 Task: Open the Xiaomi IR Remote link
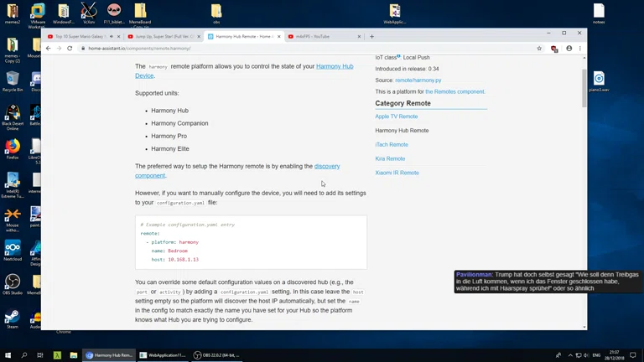tap(397, 173)
